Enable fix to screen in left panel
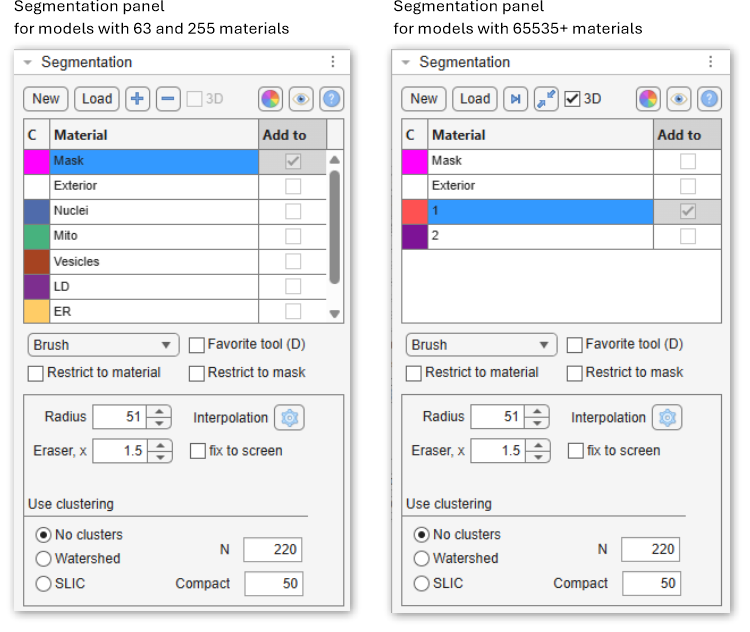 [x=198, y=451]
